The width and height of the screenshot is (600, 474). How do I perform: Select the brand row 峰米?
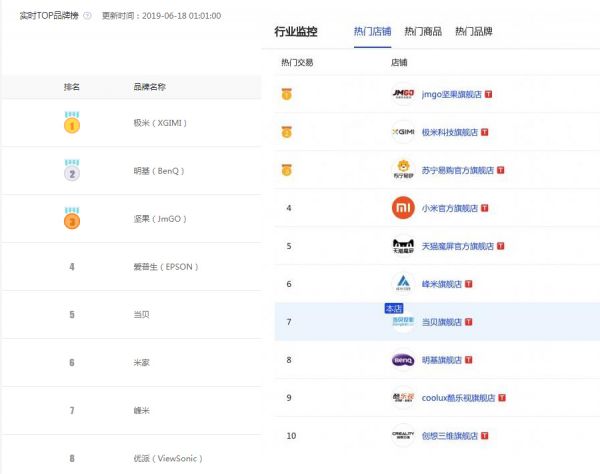tap(132, 410)
